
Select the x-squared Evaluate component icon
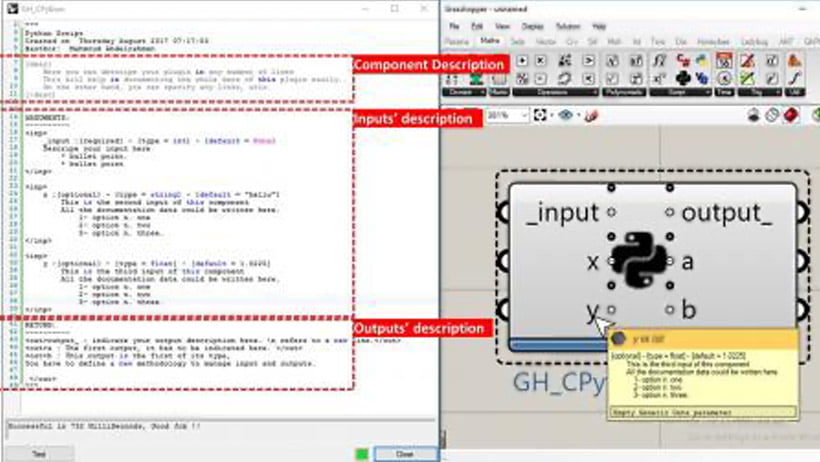659,78
